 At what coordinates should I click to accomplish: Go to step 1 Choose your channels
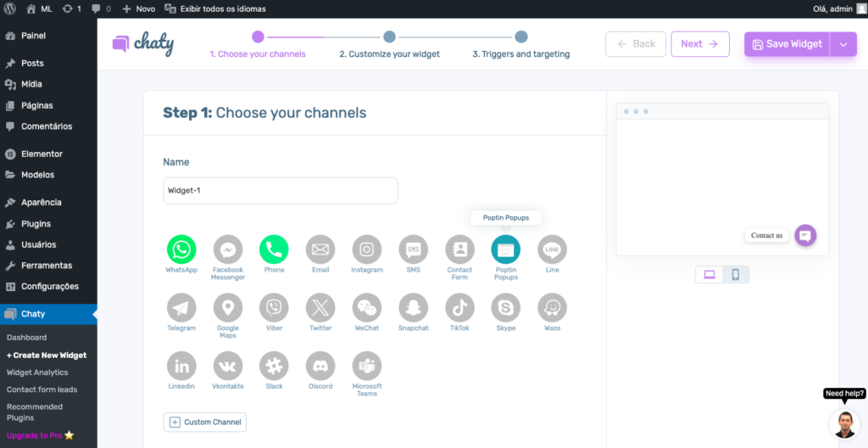[x=258, y=45]
